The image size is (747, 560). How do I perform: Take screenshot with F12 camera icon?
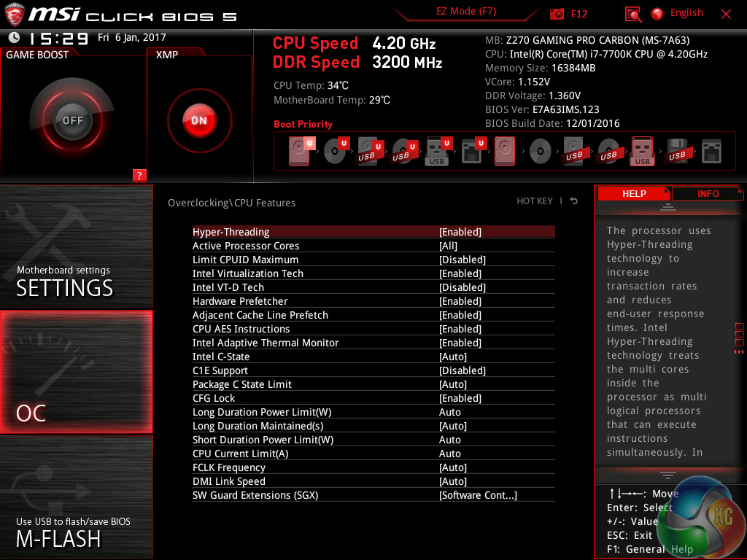coord(557,14)
